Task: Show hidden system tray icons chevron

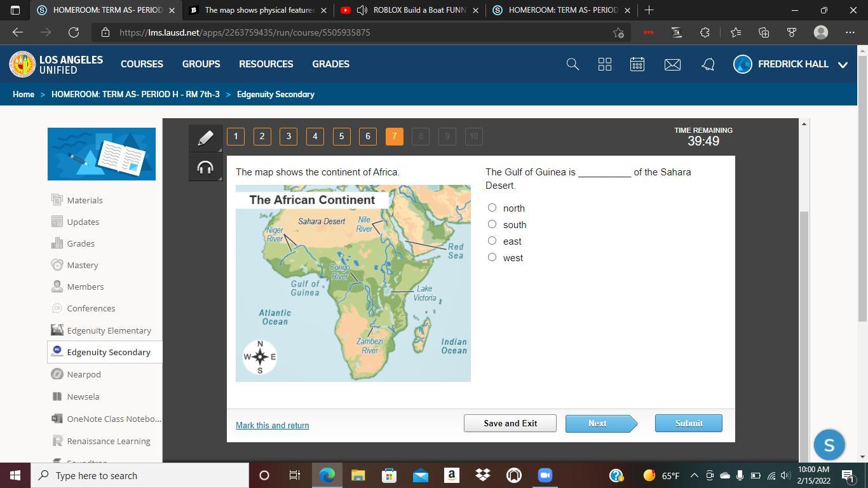Action: coord(694,475)
